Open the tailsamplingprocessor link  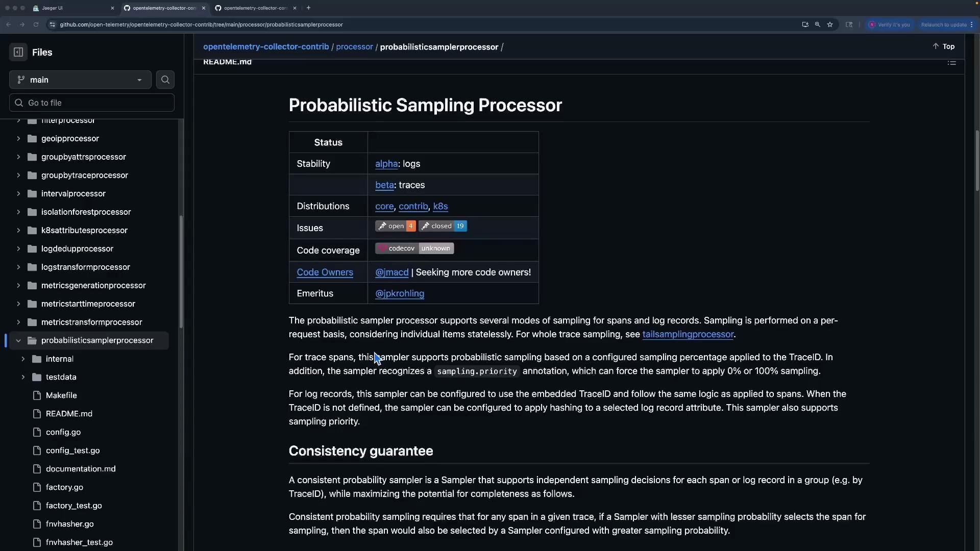click(x=688, y=334)
